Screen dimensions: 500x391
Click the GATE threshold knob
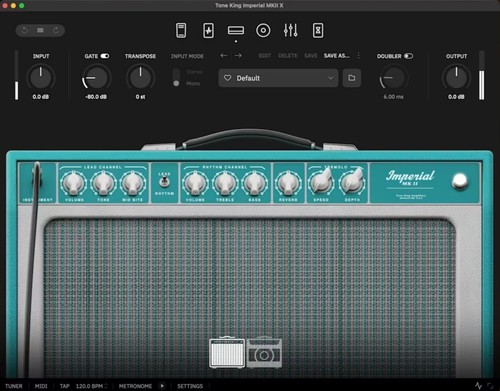[96, 77]
